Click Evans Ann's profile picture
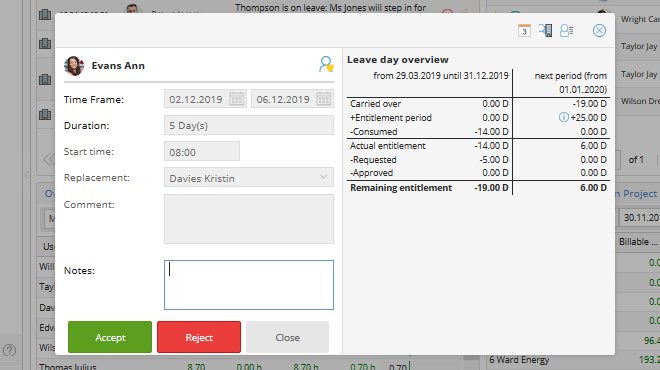660x370 pixels. (x=74, y=66)
